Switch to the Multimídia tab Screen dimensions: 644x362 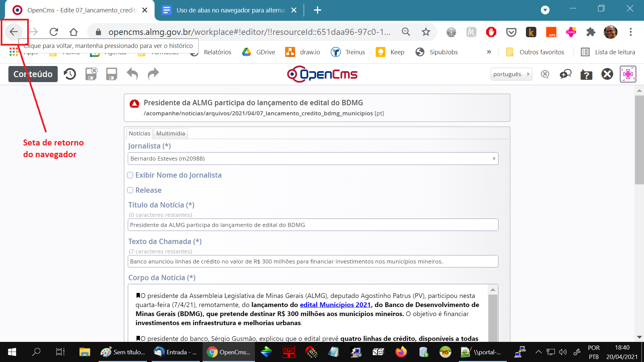click(170, 133)
